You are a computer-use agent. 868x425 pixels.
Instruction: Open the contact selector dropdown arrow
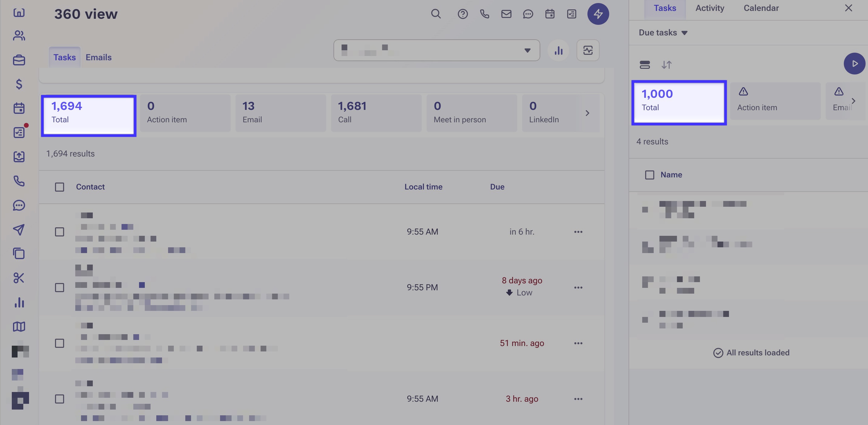527,50
